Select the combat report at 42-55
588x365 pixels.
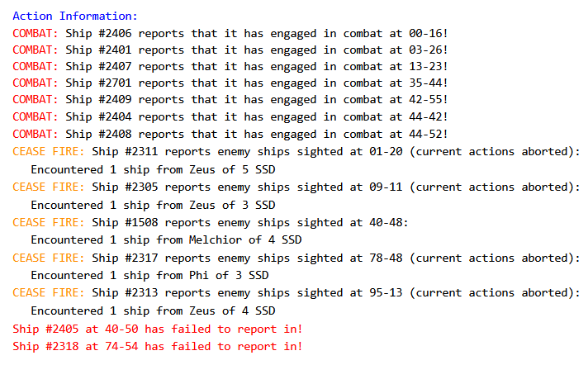234,101
